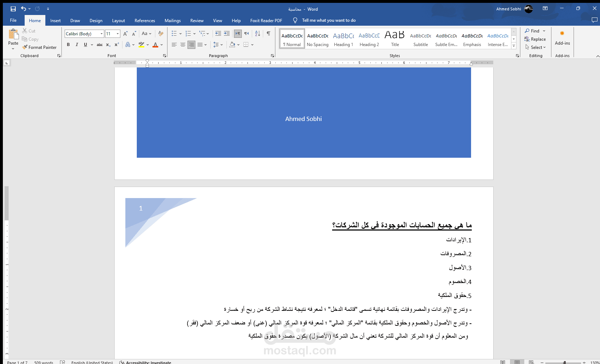This screenshot has height=364, width=600.
Task: Justify the paragraph text
Action: [200, 45]
